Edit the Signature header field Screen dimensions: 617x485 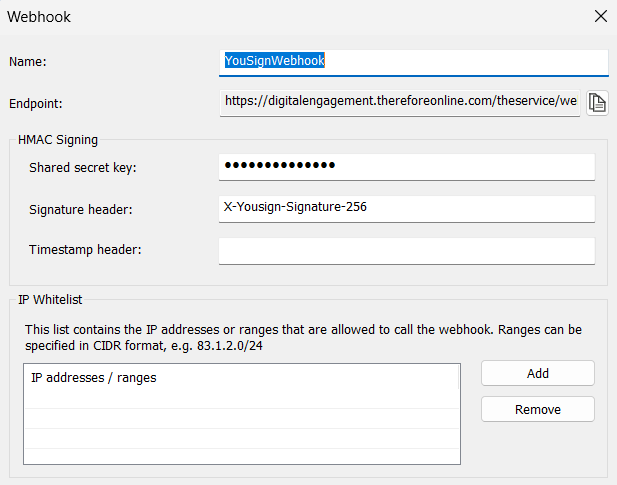[407, 208]
